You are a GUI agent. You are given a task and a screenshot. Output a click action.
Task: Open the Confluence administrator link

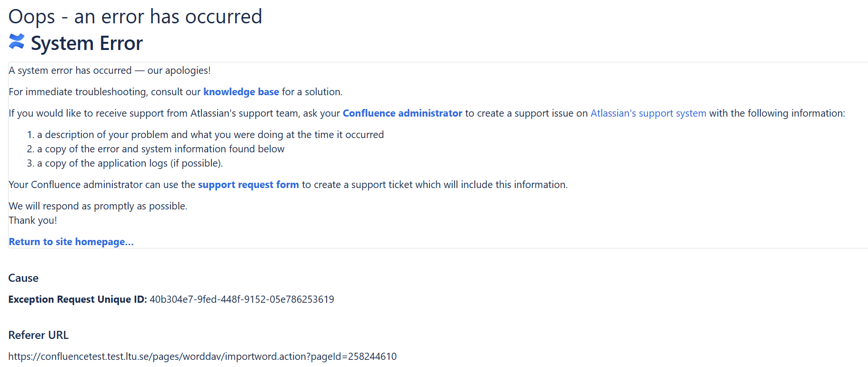click(x=402, y=113)
